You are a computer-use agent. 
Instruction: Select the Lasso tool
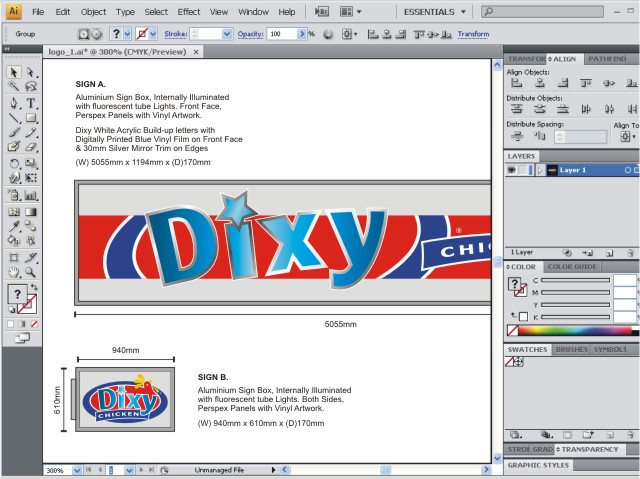point(31,86)
